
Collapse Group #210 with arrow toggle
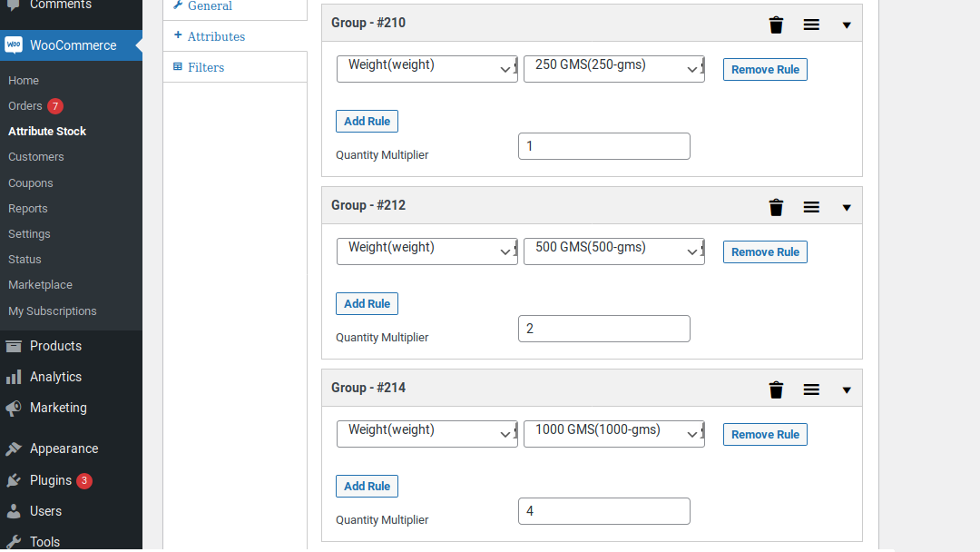click(x=847, y=25)
